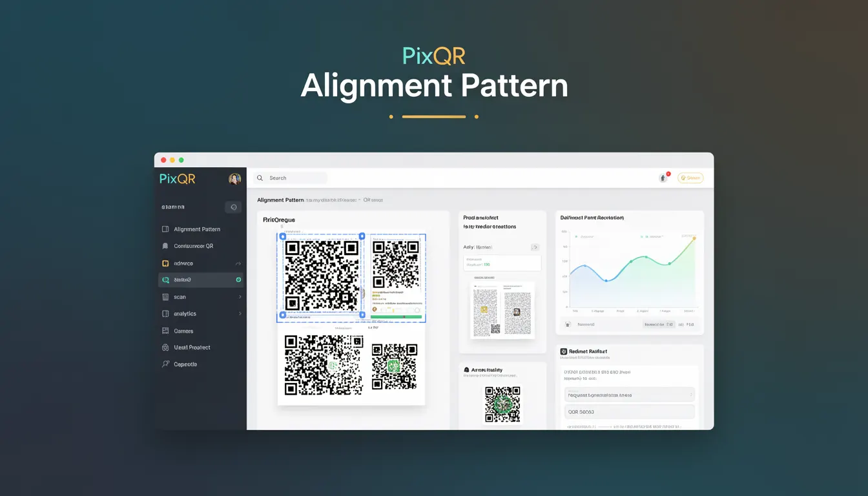Viewport: 868px width, 496px height.
Task: Open the user avatar in the sidebar header
Action: coord(234,179)
